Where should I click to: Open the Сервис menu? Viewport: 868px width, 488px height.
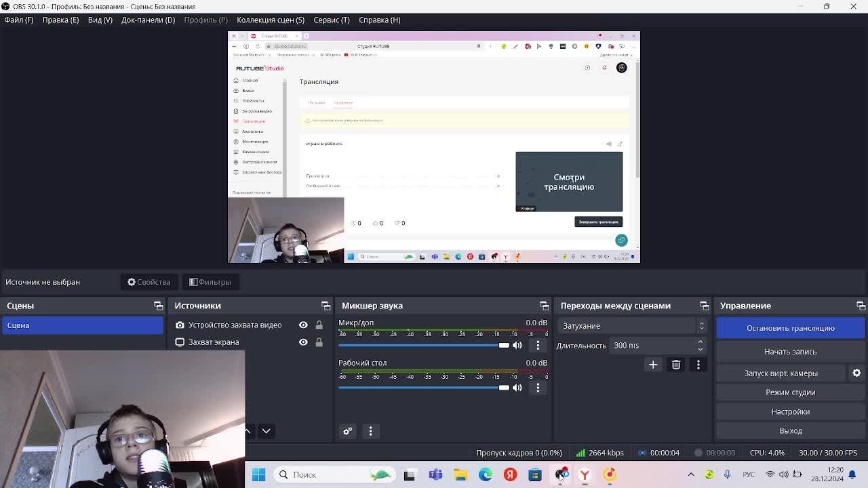(x=331, y=20)
